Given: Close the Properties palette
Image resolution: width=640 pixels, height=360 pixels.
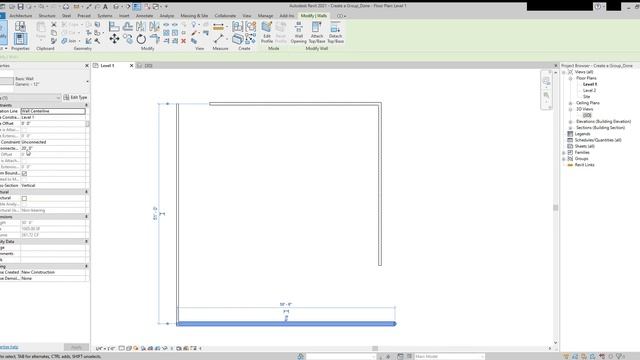Looking at the screenshot, I should click(x=87, y=66).
